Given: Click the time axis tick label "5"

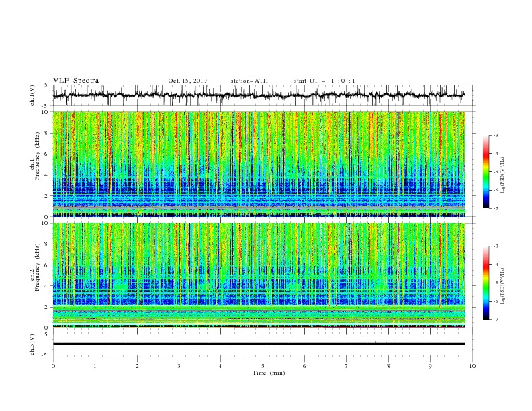Looking at the screenshot, I should tap(263, 366).
